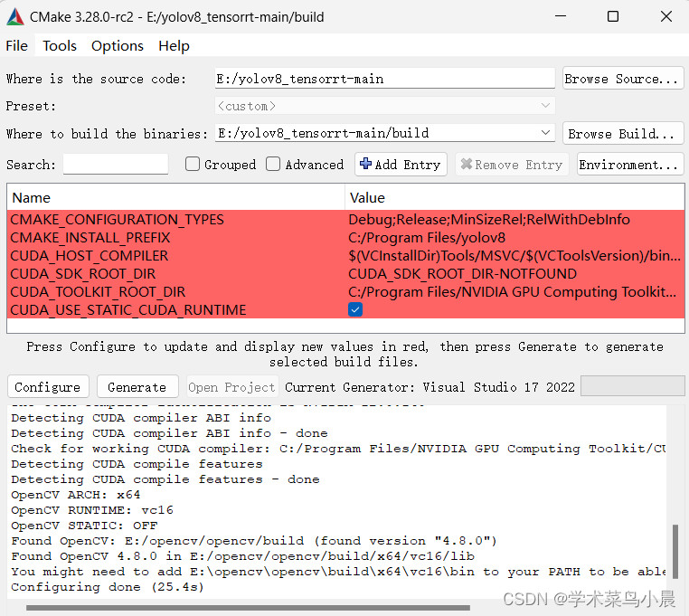
Task: Enable the Grouped checkbox
Action: (193, 164)
